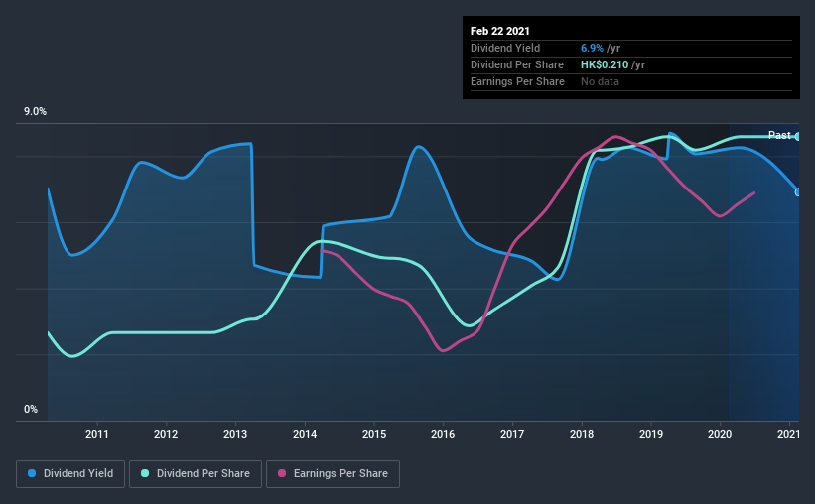Toggle the Earnings Per Share legend button

(334, 474)
